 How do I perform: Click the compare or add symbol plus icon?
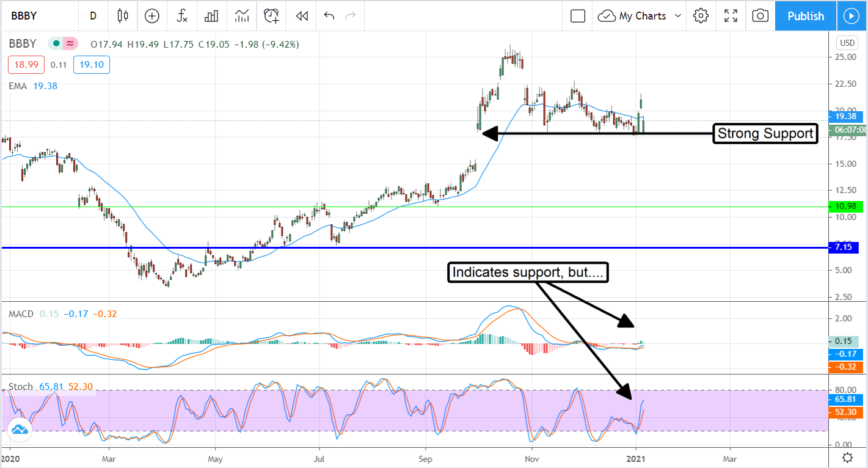(152, 16)
